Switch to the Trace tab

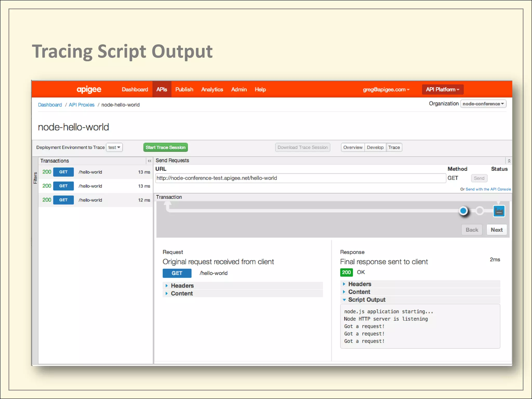(394, 148)
